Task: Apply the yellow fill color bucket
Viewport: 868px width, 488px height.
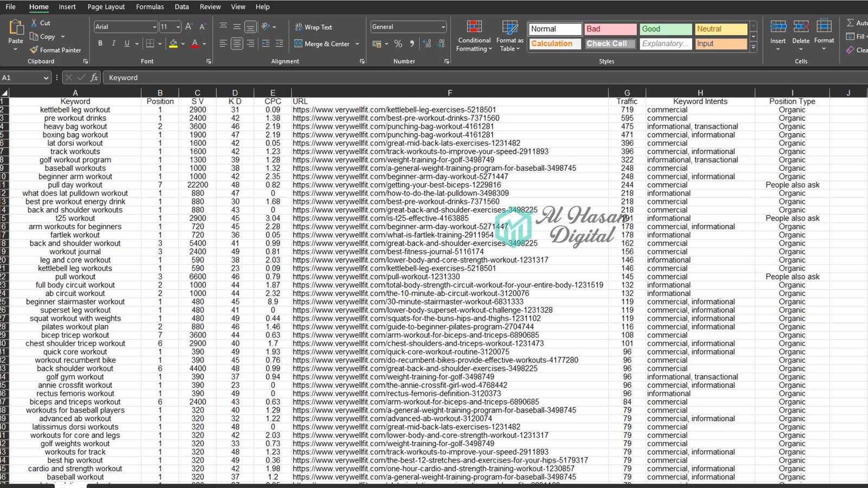Action: [174, 43]
